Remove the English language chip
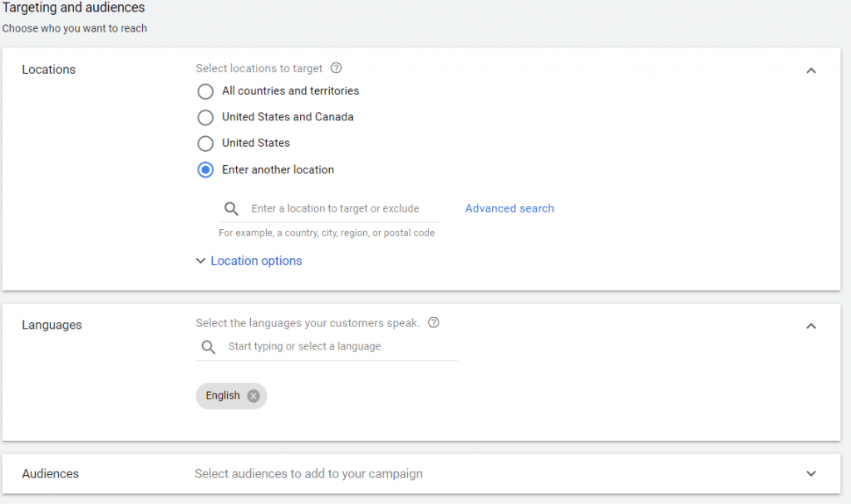 253,396
